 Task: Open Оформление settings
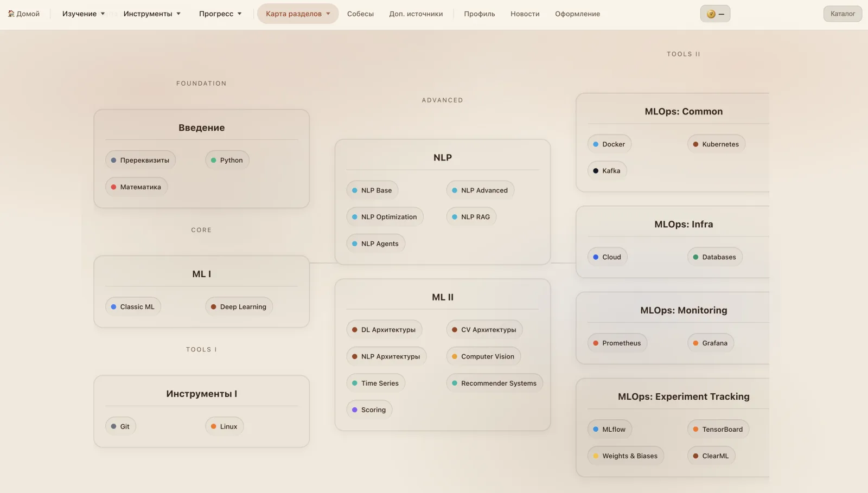pos(577,14)
